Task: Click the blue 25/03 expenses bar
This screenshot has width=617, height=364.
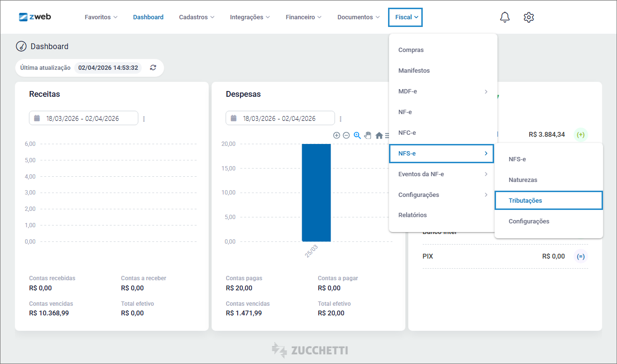Action: (316, 193)
